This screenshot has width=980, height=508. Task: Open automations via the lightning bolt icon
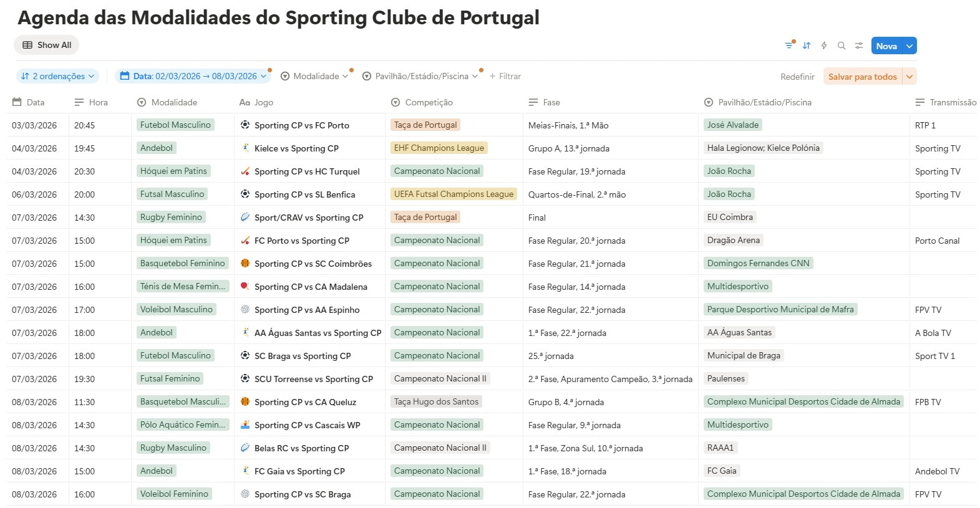(824, 46)
